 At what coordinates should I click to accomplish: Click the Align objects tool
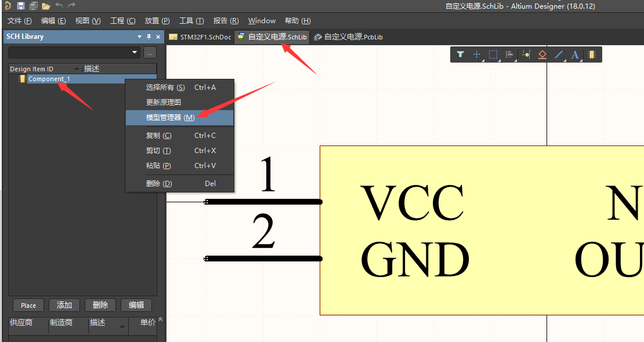coord(510,54)
